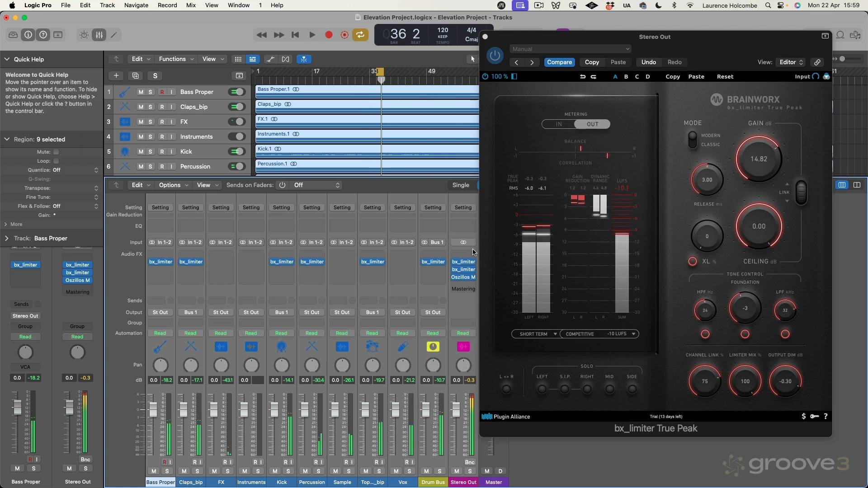Click Reset in the plugin footer bar
The image size is (868, 488).
725,76
